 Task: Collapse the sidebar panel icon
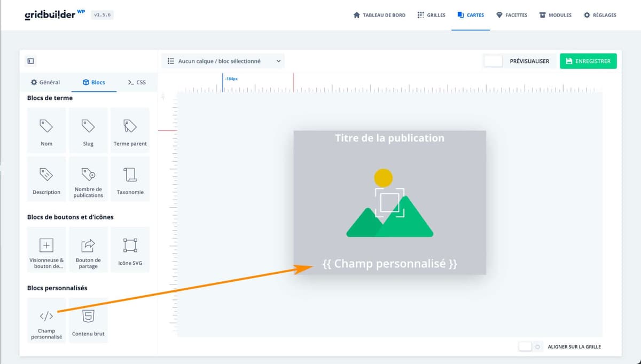(x=30, y=61)
